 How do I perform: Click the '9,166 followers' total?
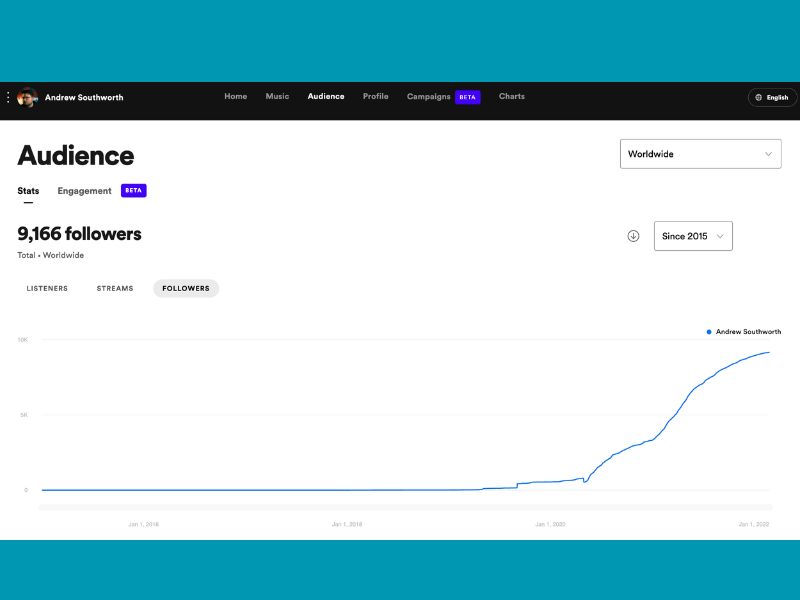(80, 234)
